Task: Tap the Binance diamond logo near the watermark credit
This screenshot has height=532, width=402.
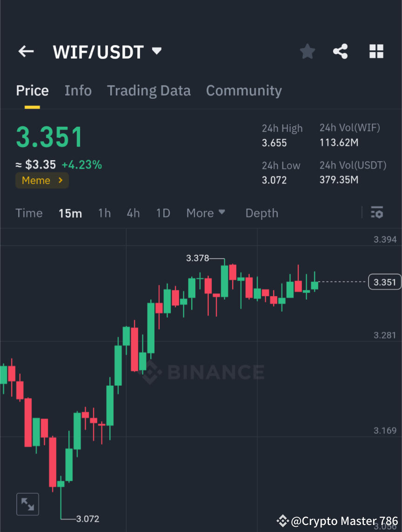Action: pos(282,521)
